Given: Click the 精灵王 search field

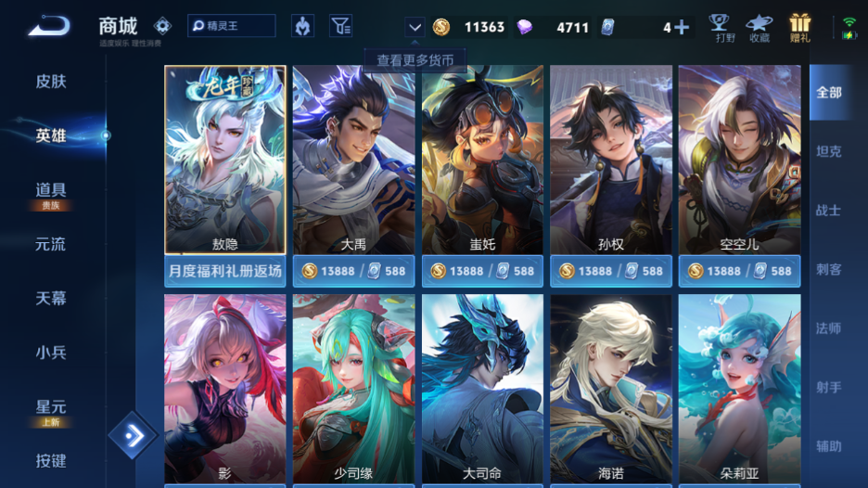Looking at the screenshot, I should (232, 26).
